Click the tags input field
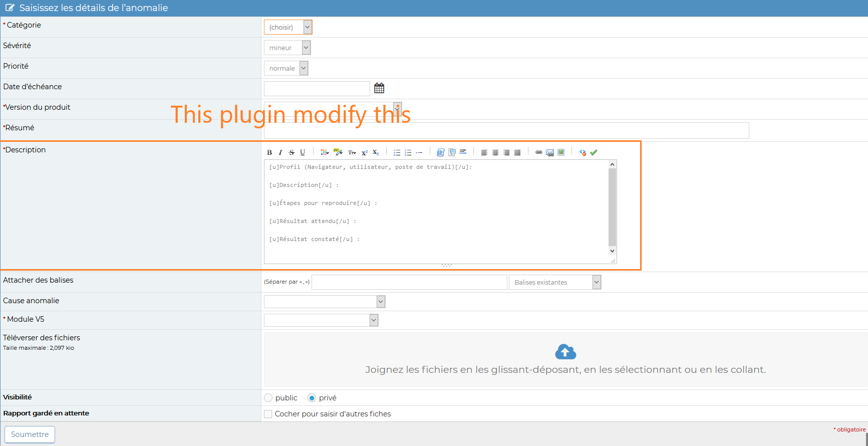Image resolution: width=868 pixels, height=446 pixels. tap(409, 282)
